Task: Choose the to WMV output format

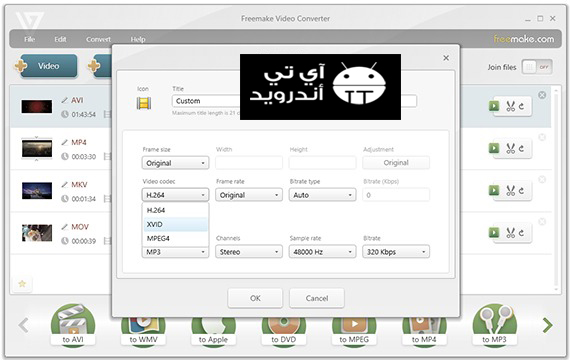Action: (143, 331)
